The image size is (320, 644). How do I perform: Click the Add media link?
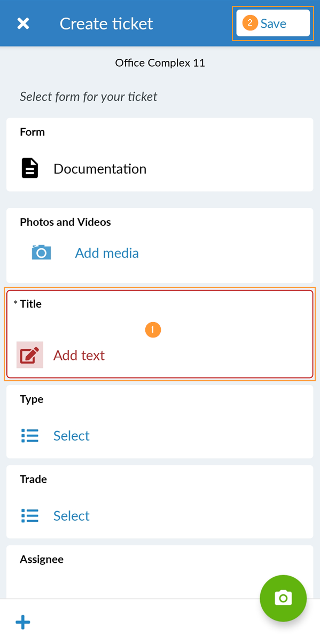pyautogui.click(x=107, y=253)
